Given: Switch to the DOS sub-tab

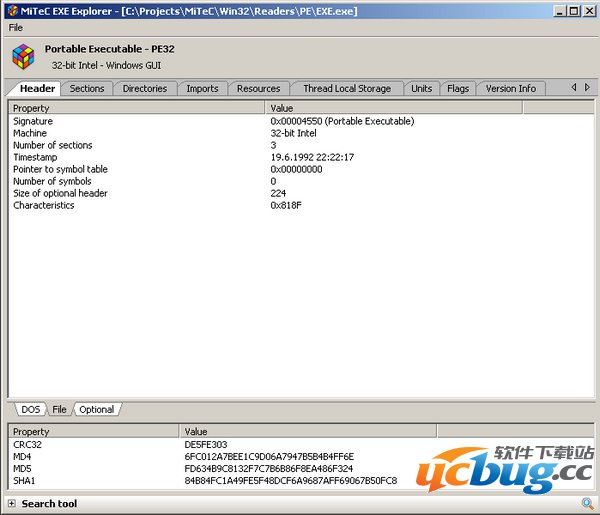Looking at the screenshot, I should point(30,409).
